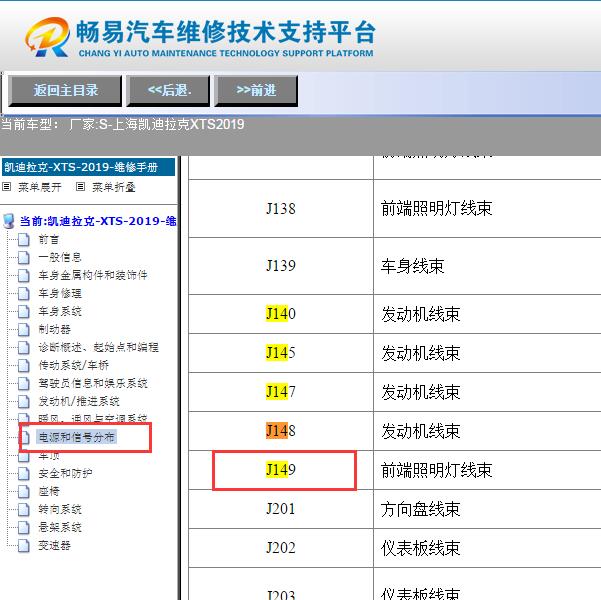Click the highlighted J149 cell
Screen dimensions: 601x600
coord(281,470)
